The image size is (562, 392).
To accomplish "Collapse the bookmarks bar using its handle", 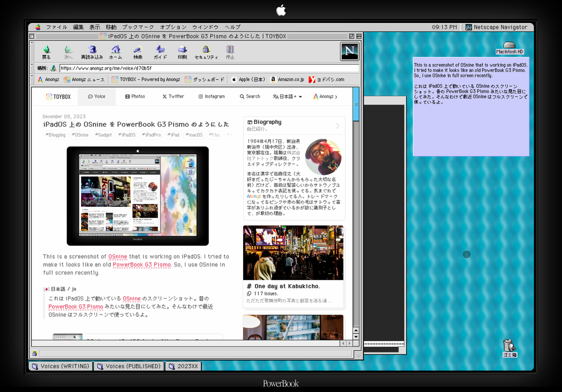I will (32, 79).
